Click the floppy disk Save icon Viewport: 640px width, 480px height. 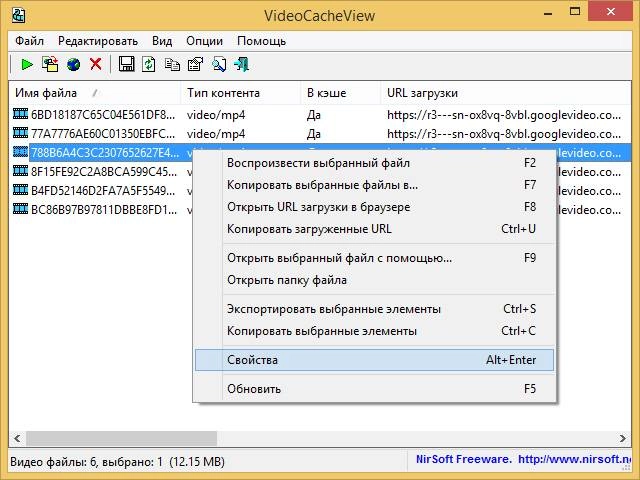tap(127, 64)
